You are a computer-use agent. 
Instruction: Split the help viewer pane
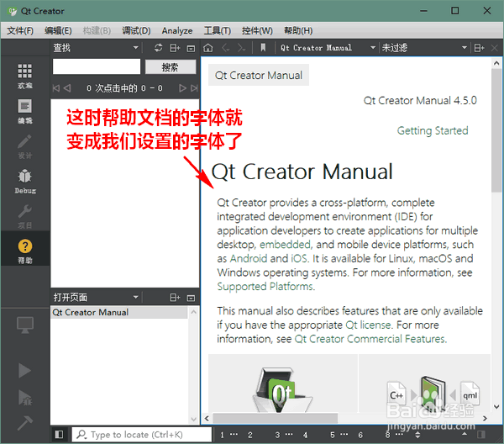479,48
